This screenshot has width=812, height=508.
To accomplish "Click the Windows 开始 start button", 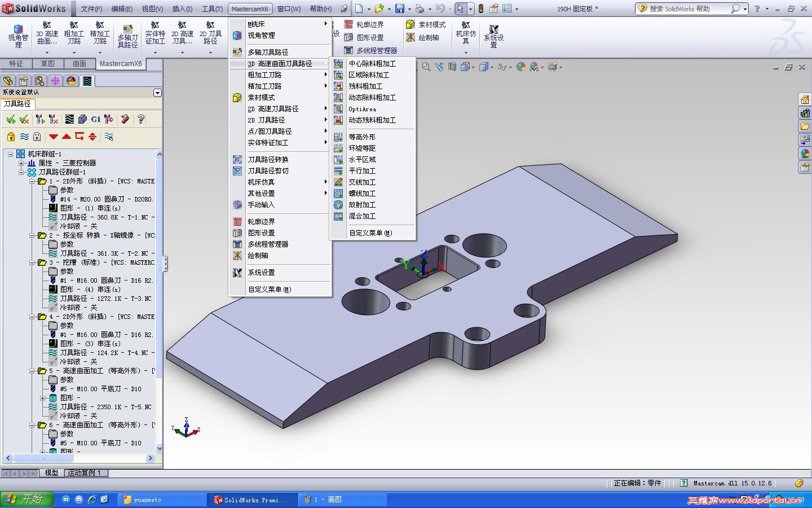I will [x=27, y=500].
